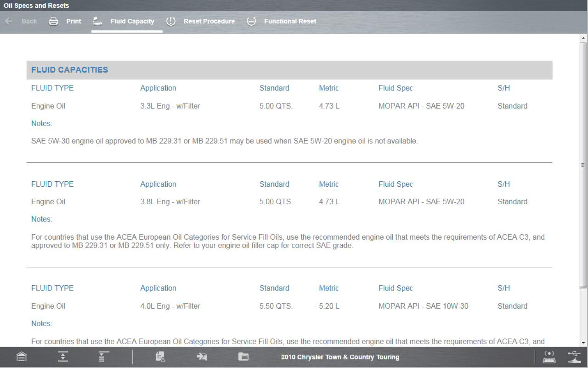The height and width of the screenshot is (368, 588).
Task: Click the scrollbar down arrow
Action: point(583,343)
